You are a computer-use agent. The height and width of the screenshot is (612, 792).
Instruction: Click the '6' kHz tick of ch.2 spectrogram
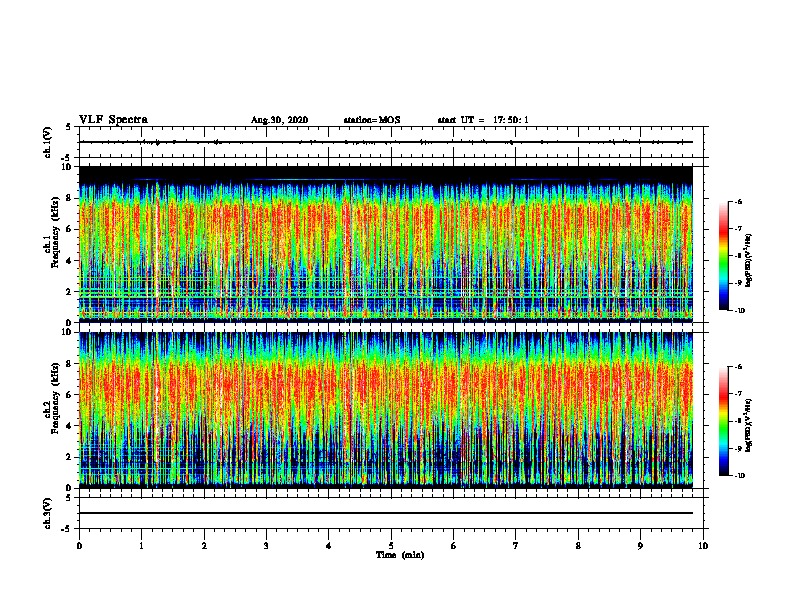(x=69, y=395)
